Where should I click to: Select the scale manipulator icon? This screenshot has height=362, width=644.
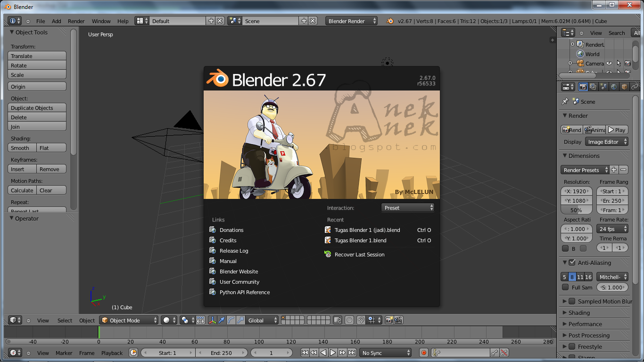[x=241, y=320]
